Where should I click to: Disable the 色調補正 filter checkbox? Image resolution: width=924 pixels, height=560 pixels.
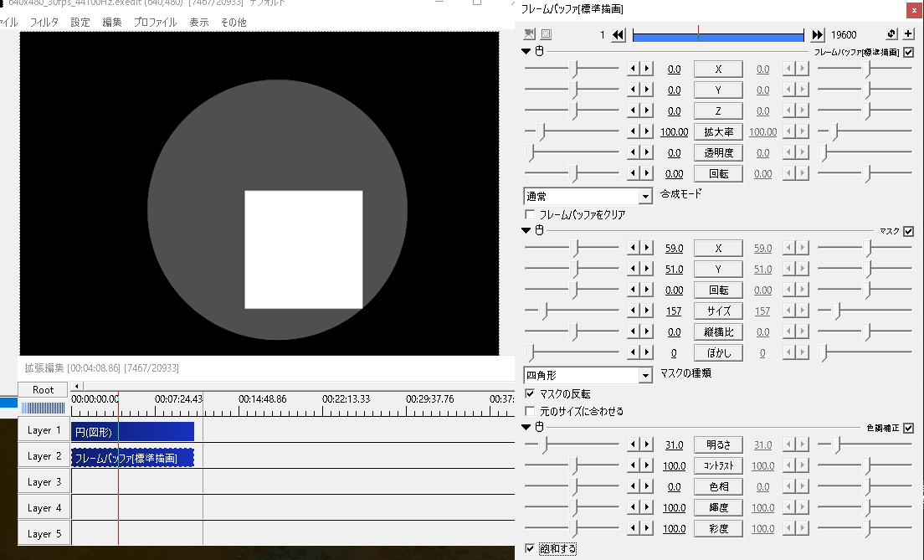(x=908, y=428)
